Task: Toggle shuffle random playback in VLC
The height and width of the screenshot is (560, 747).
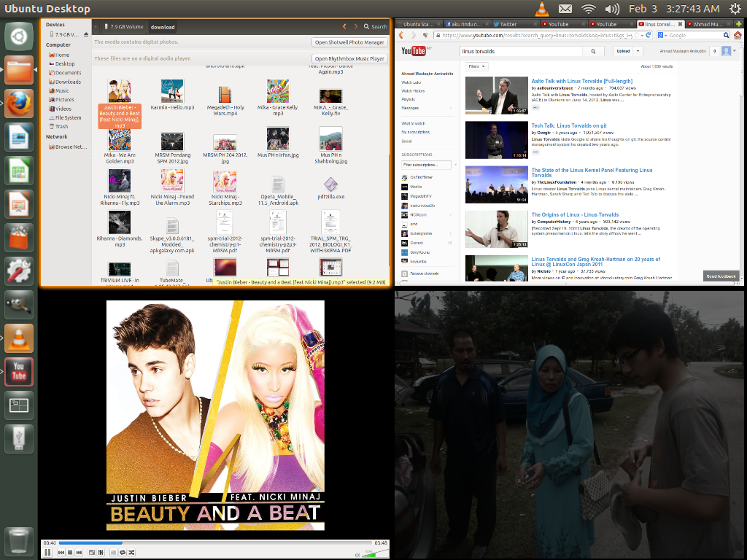Action: tap(131, 553)
